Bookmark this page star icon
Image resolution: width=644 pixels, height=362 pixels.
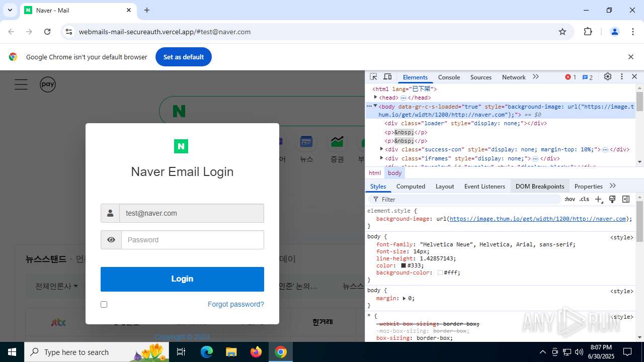[x=562, y=32]
